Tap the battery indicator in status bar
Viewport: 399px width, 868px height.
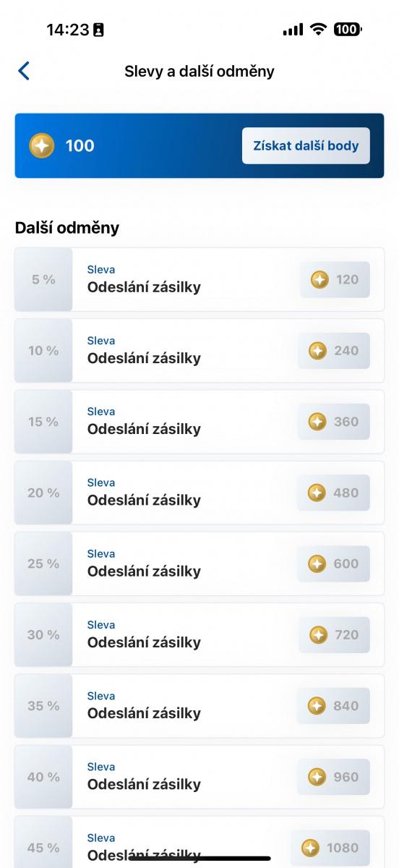click(348, 29)
